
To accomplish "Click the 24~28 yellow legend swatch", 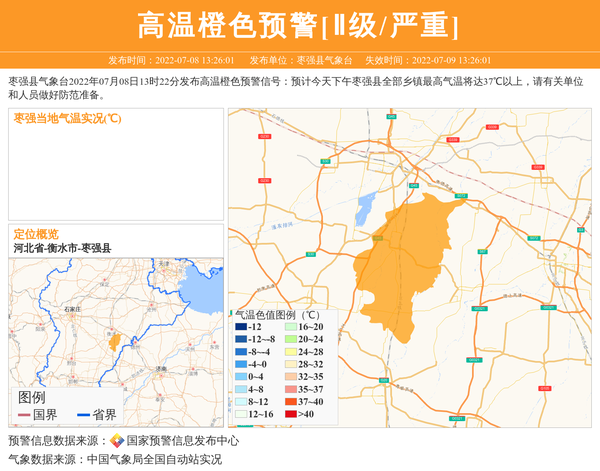I will tap(291, 352).
